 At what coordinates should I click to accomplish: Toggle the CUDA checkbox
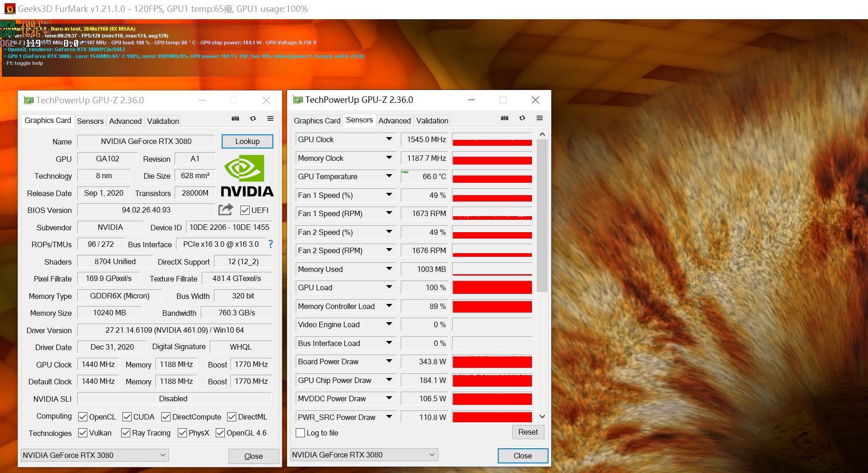pyautogui.click(x=128, y=417)
